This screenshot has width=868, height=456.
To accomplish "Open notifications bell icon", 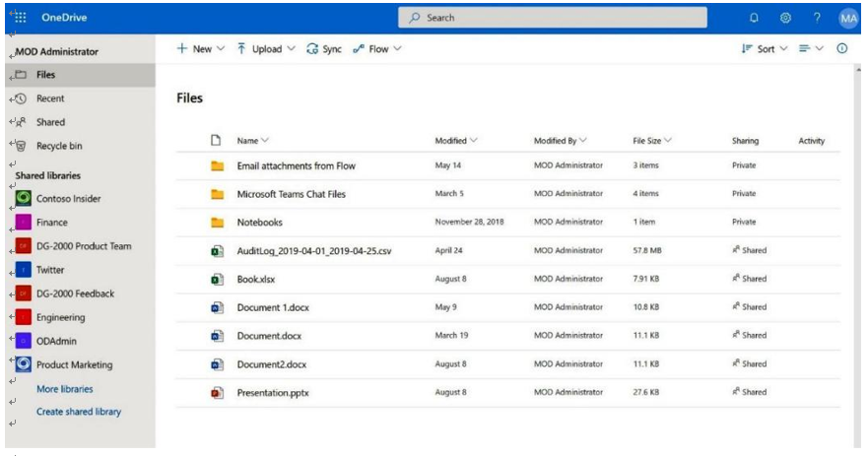I will tap(754, 18).
